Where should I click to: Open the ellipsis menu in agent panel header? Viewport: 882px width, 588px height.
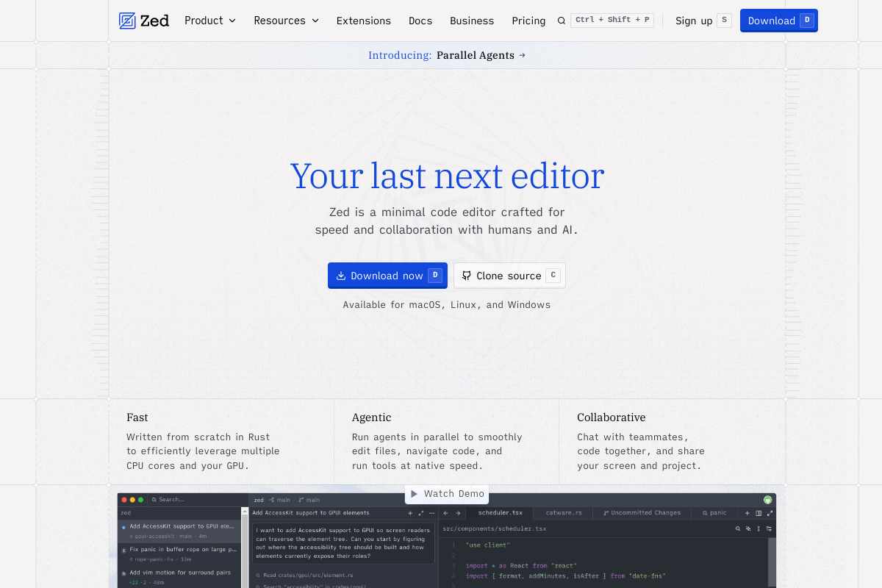[432, 513]
